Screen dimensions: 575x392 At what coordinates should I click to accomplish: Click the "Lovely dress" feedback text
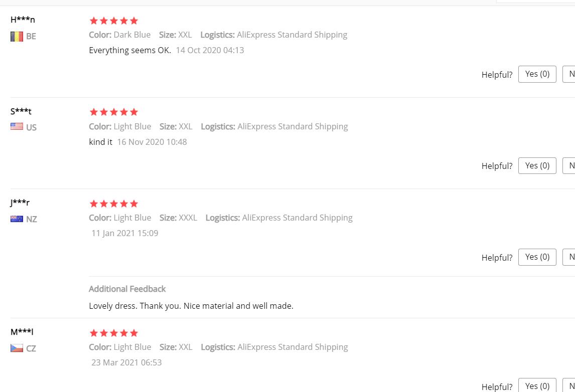point(191,306)
